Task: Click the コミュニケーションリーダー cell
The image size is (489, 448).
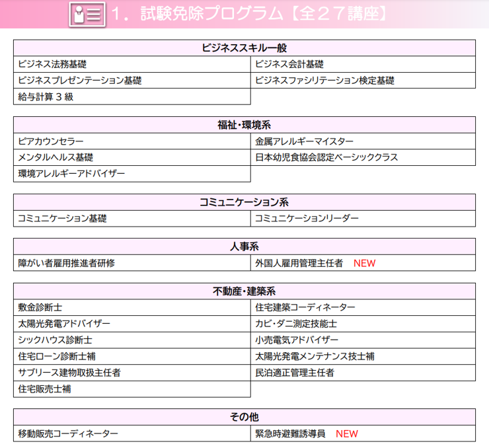Action: [363, 218]
